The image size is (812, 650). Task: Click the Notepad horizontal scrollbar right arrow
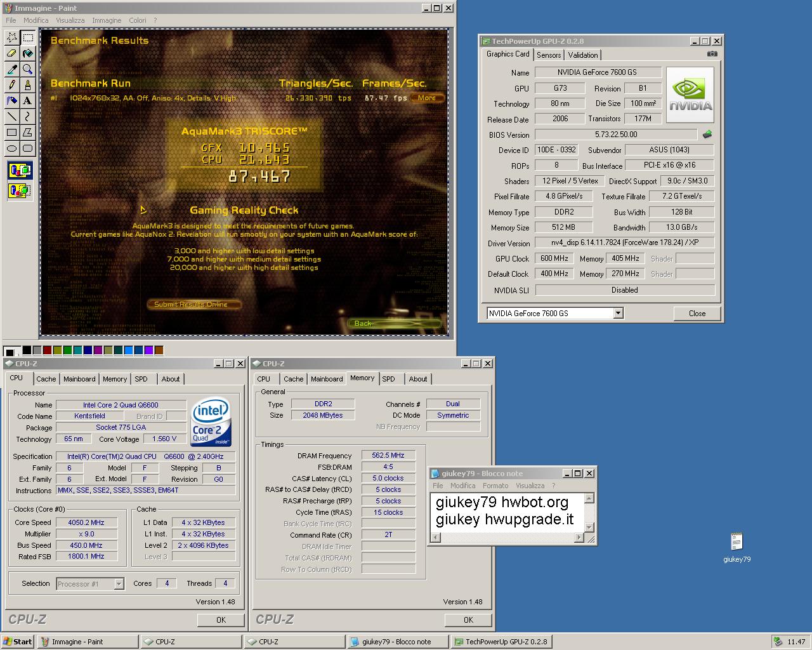tap(579, 538)
